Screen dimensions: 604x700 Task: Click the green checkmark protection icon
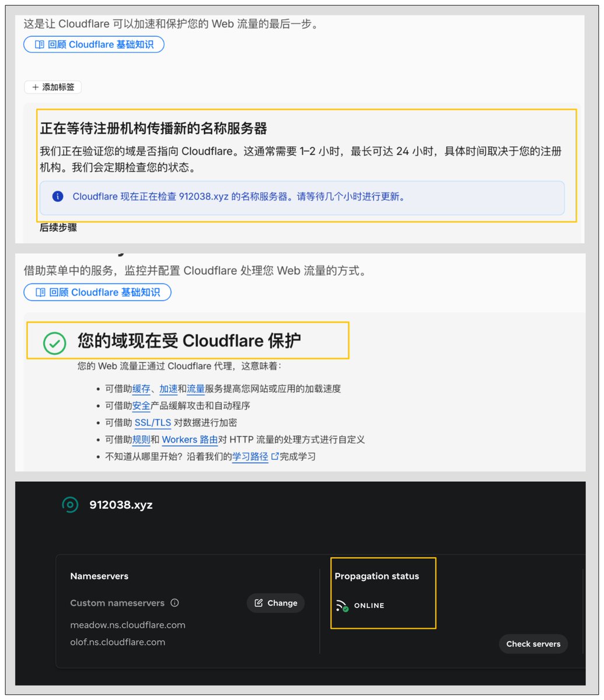pyautogui.click(x=55, y=344)
